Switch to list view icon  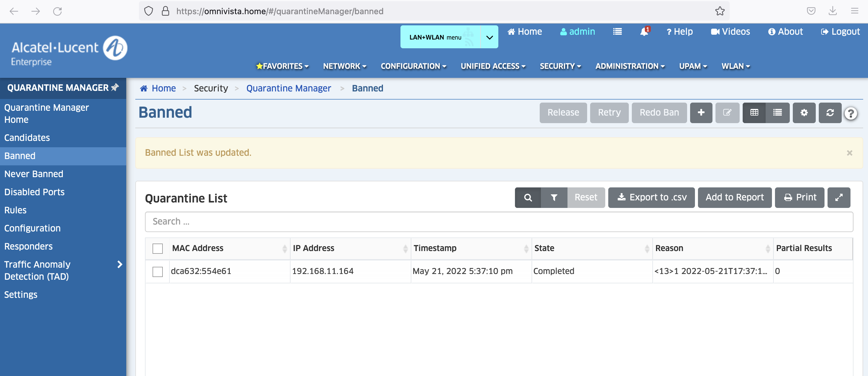pyautogui.click(x=777, y=113)
